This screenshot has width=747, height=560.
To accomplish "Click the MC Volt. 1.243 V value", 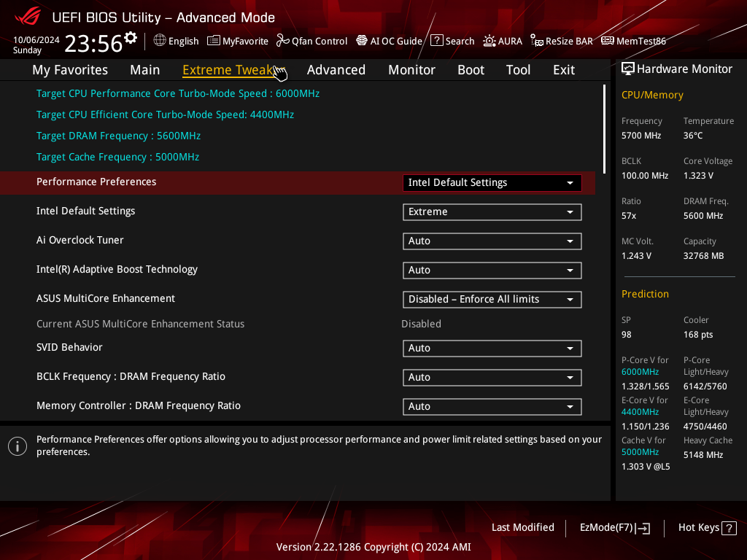I will click(x=636, y=256).
